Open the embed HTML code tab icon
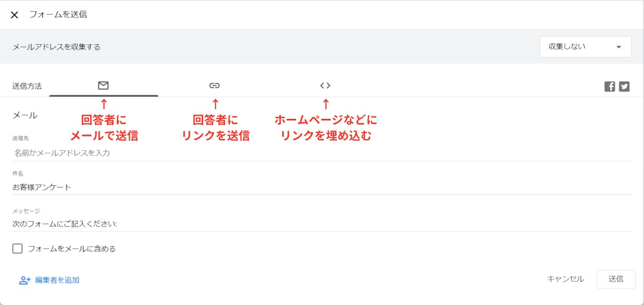 click(x=325, y=85)
